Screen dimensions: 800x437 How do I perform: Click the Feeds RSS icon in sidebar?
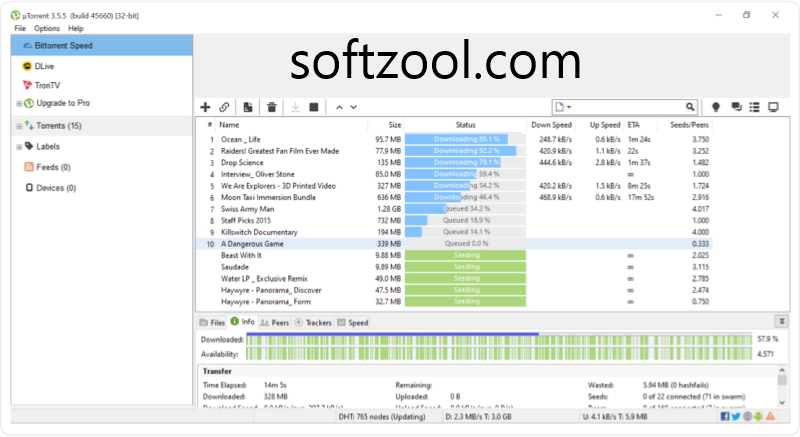coord(29,167)
